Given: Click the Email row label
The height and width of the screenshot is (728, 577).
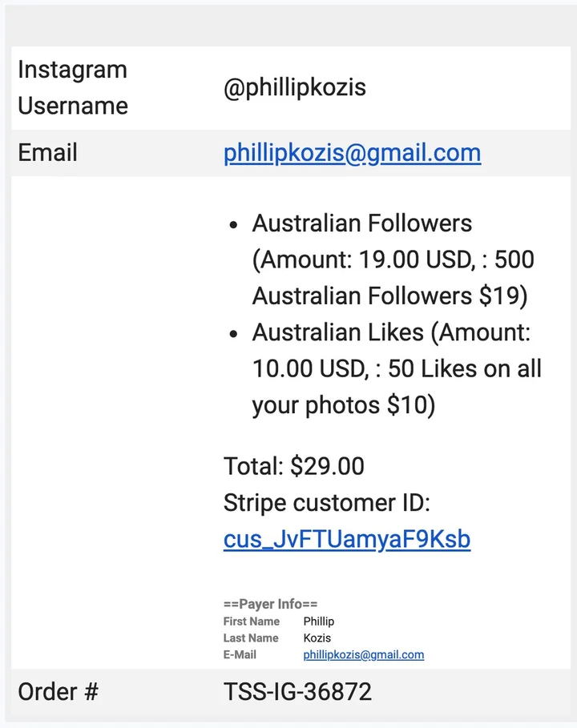Looking at the screenshot, I should click(x=47, y=153).
